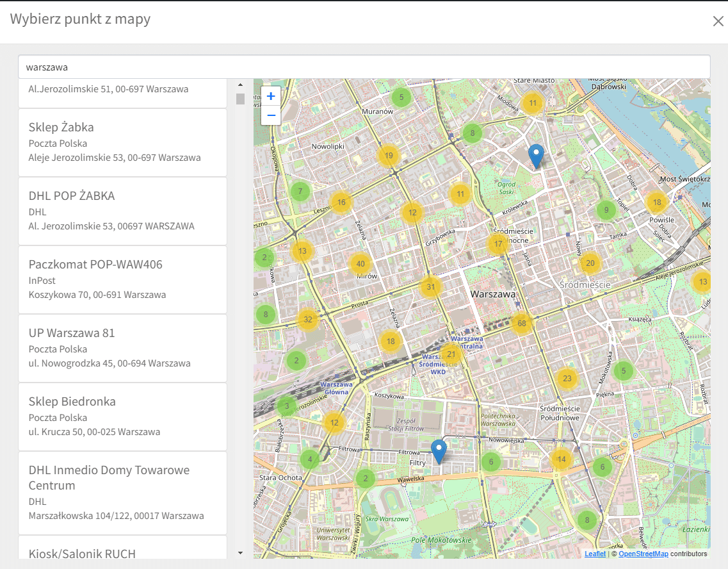Image resolution: width=728 pixels, height=569 pixels.
Task: Select the blue pin near Ogród Saski
Action: 537,156
